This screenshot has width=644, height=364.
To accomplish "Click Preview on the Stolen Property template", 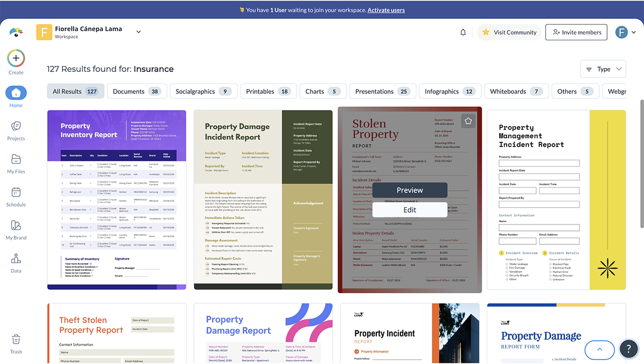I will [x=409, y=190].
